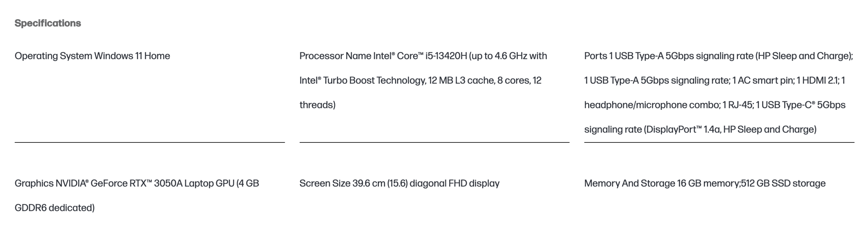
Task: Click the Processor Name Intel Core i5-13420H line
Action: [423, 56]
